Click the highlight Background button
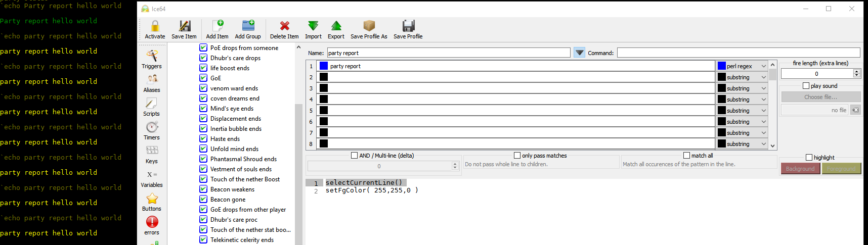Screen dimensions: 868x245 (x=800, y=169)
